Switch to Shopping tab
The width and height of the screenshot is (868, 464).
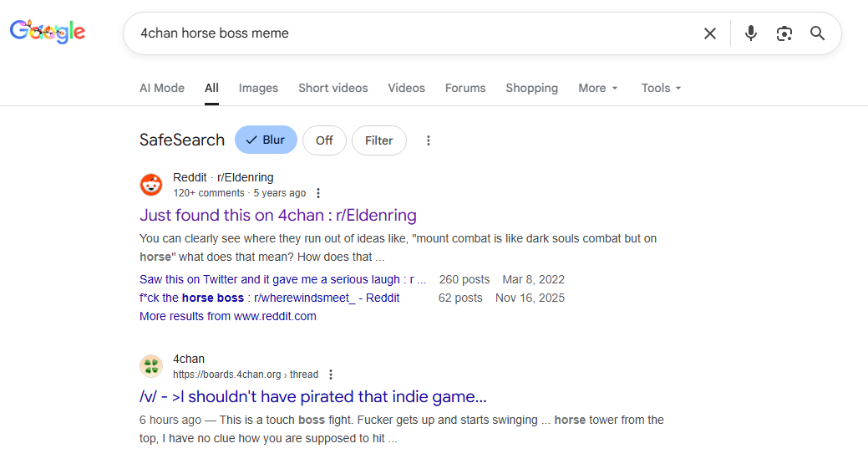[531, 88]
